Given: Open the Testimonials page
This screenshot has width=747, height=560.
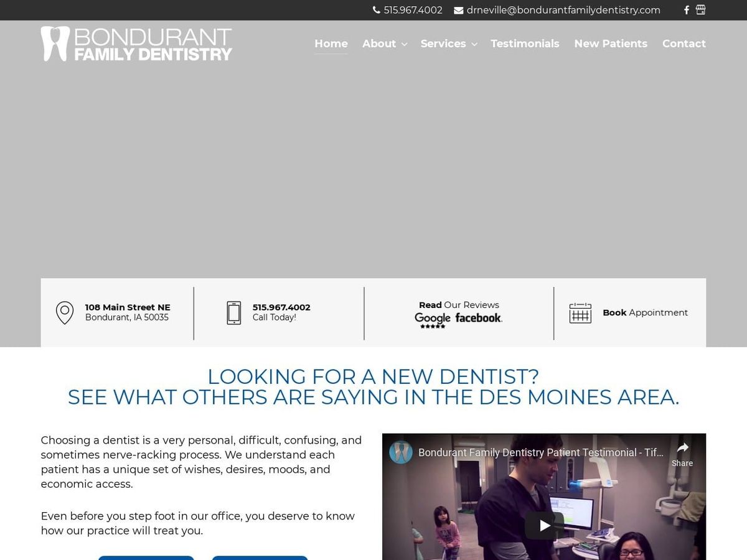Looking at the screenshot, I should tap(525, 44).
